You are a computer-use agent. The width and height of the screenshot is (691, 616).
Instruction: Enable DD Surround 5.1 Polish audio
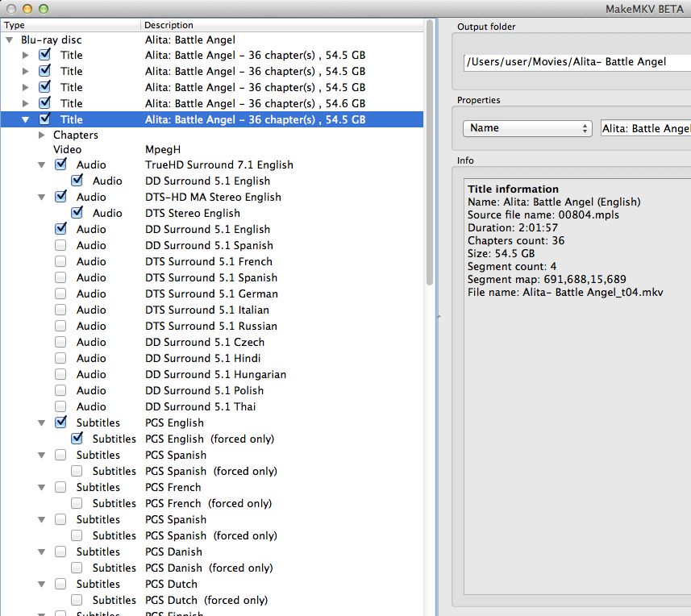[x=60, y=390]
